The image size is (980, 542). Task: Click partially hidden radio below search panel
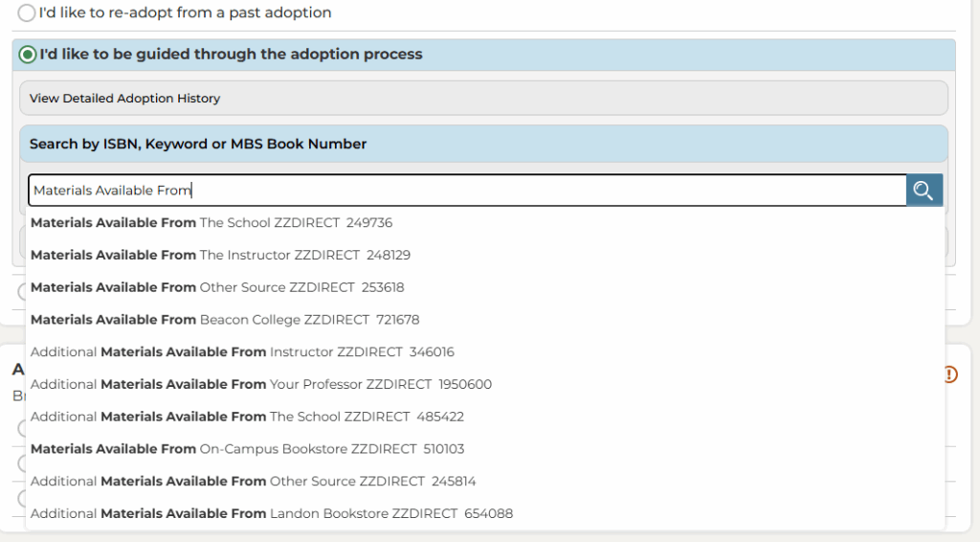click(x=20, y=292)
